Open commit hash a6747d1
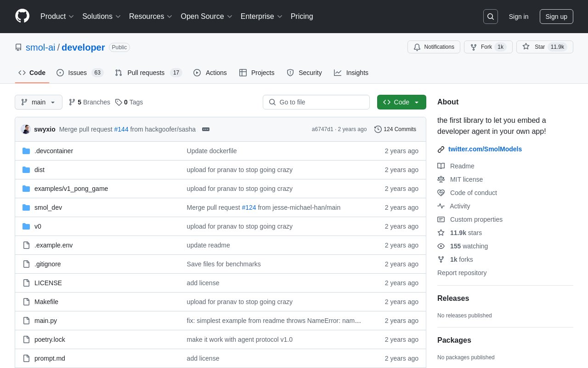Image resolution: width=588 pixels, height=368 pixels. point(322,129)
